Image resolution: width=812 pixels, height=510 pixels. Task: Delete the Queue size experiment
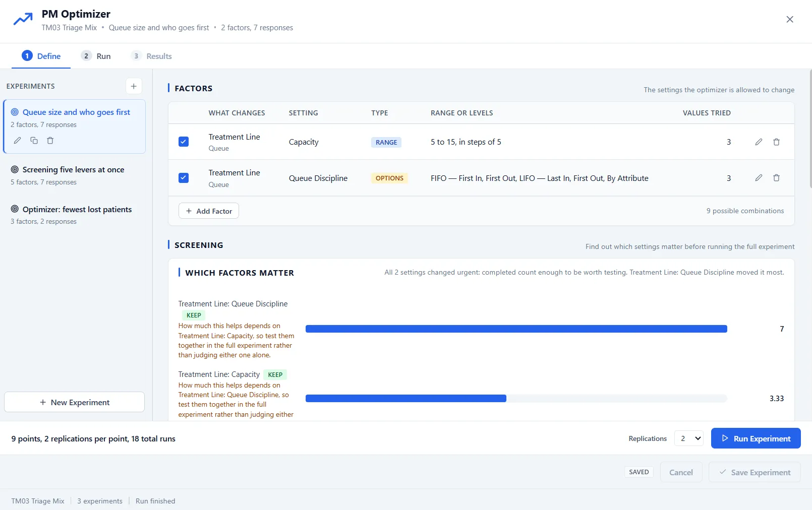pyautogui.click(x=50, y=141)
